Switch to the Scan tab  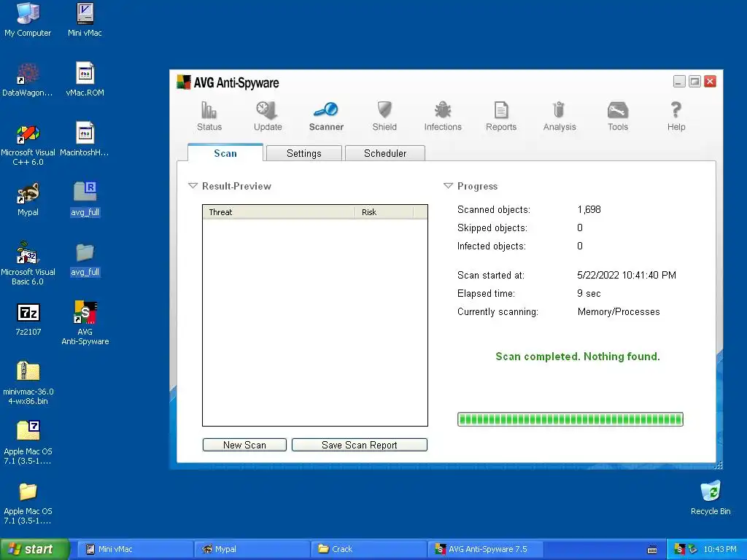pyautogui.click(x=225, y=153)
